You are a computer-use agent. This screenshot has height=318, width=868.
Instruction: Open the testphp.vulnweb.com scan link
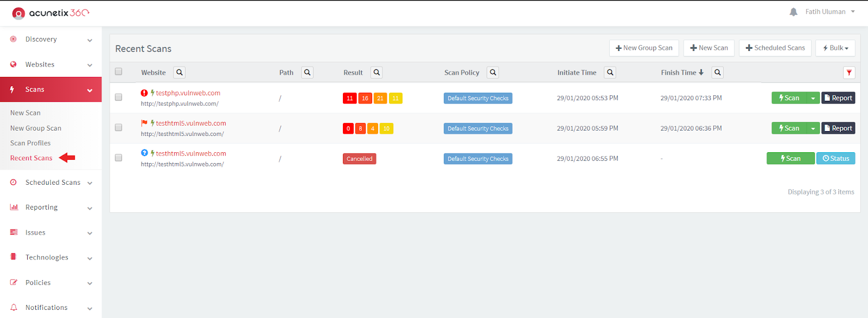tap(188, 93)
